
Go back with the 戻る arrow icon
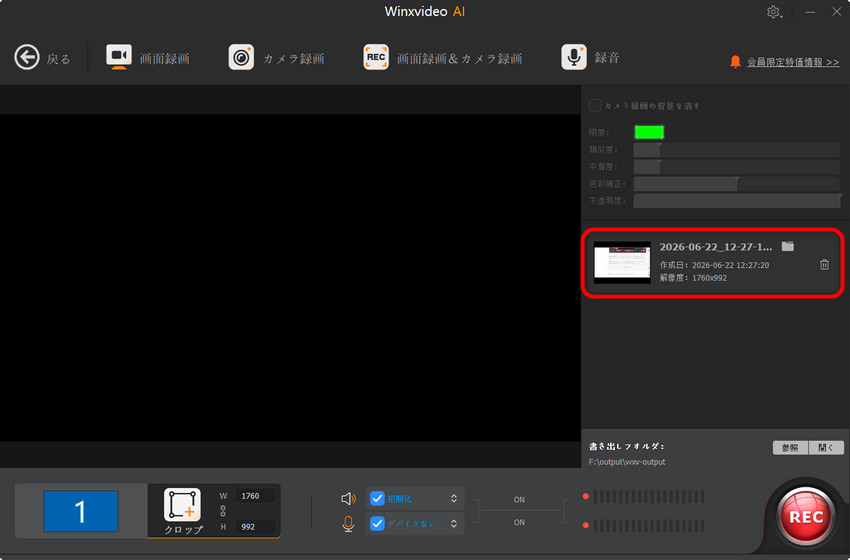[27, 57]
